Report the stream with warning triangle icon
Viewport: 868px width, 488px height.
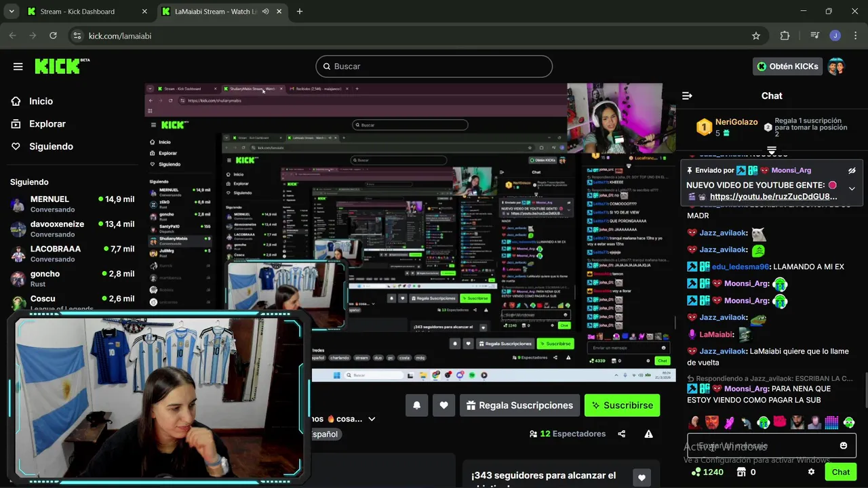[649, 434]
